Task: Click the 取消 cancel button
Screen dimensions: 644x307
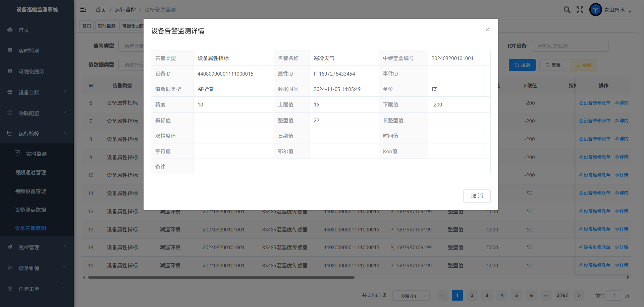Action: tap(477, 196)
